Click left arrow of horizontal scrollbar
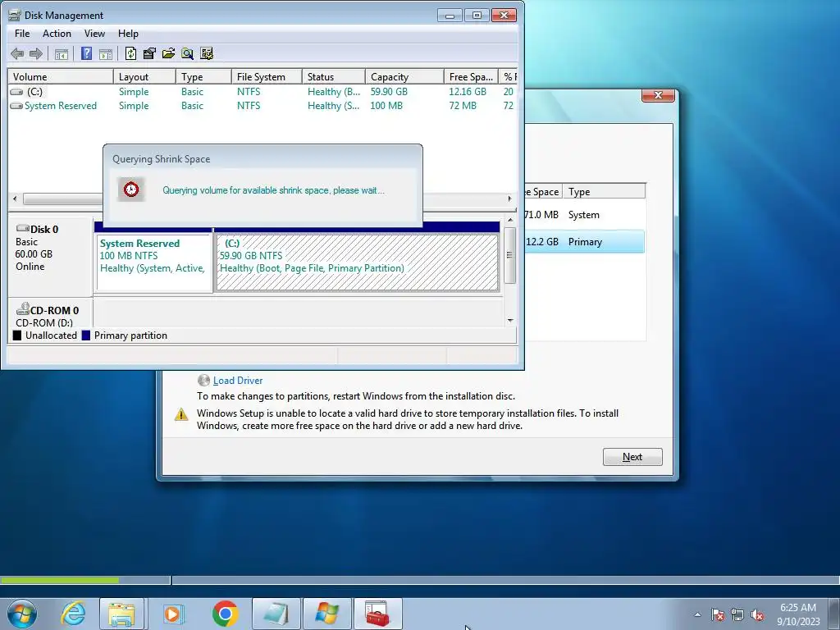The width and height of the screenshot is (840, 630). [x=15, y=199]
